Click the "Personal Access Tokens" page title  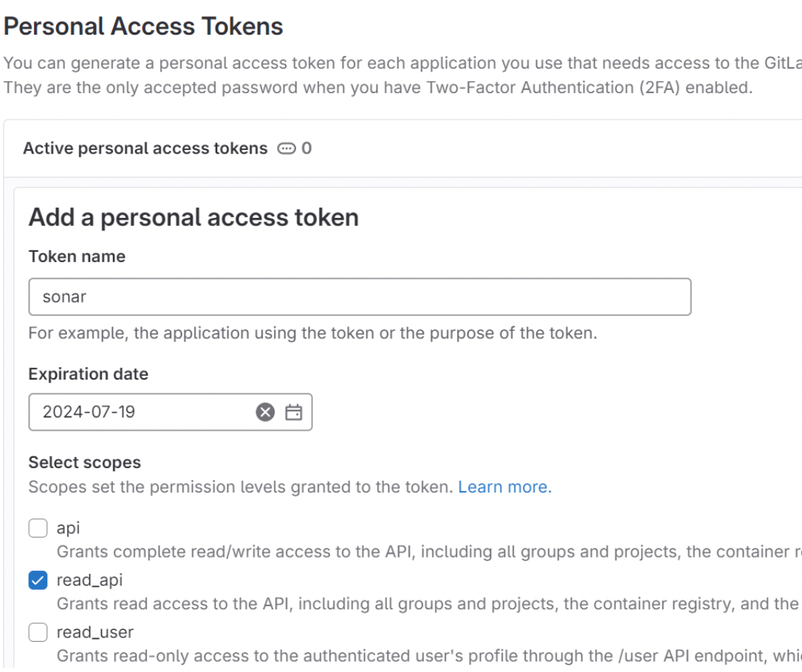coord(143,27)
